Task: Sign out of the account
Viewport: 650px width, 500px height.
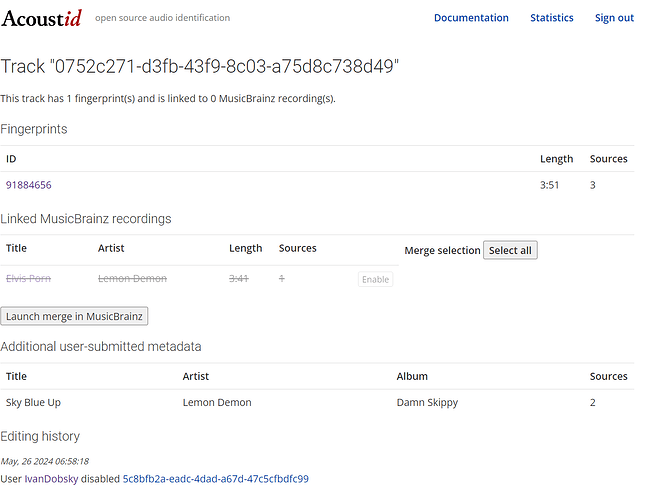Action: [x=614, y=18]
